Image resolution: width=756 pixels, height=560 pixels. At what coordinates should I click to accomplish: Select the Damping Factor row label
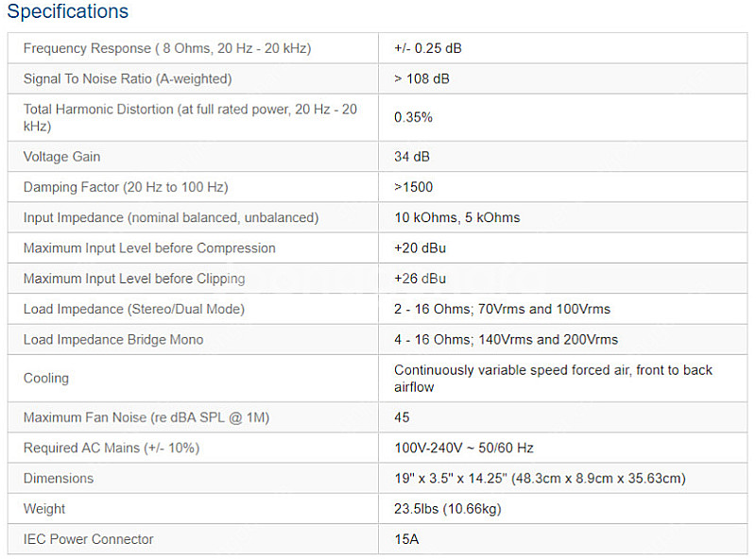[126, 188]
